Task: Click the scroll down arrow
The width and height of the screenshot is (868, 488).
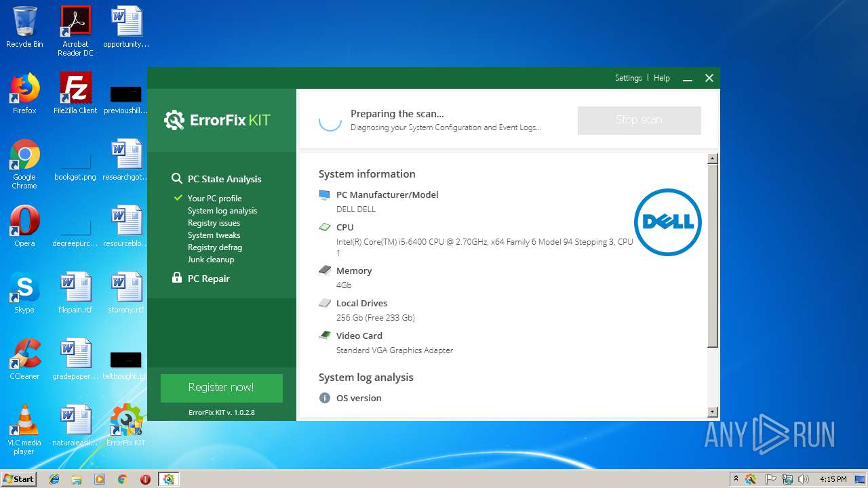Action: (x=712, y=411)
